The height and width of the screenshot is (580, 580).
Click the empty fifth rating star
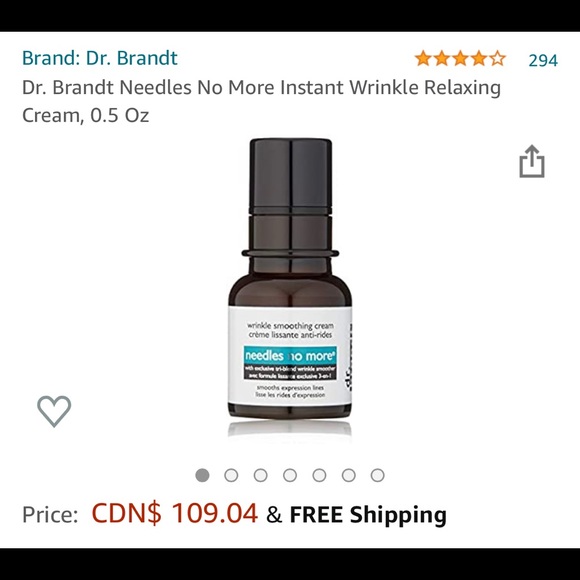point(498,59)
